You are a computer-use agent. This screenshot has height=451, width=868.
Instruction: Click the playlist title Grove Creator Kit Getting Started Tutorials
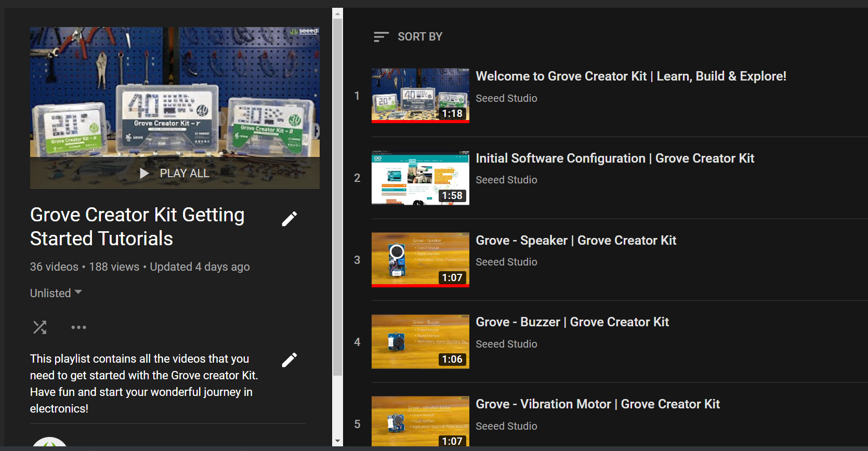[x=137, y=227]
